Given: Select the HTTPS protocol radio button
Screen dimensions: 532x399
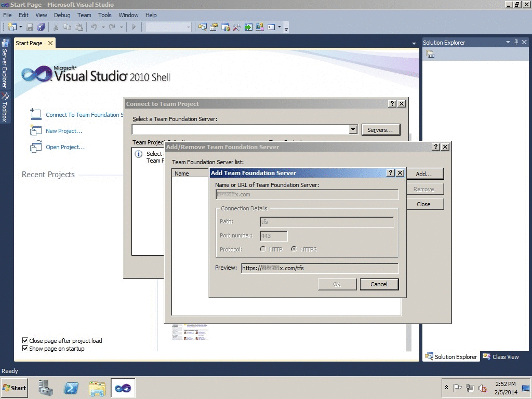Looking at the screenshot, I should tap(294, 249).
